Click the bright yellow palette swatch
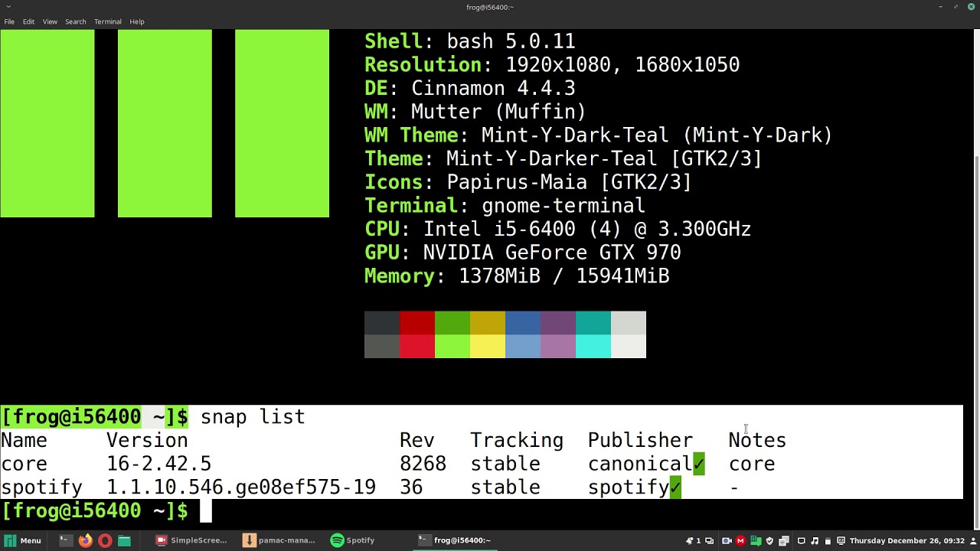The image size is (980, 551). [x=488, y=347]
